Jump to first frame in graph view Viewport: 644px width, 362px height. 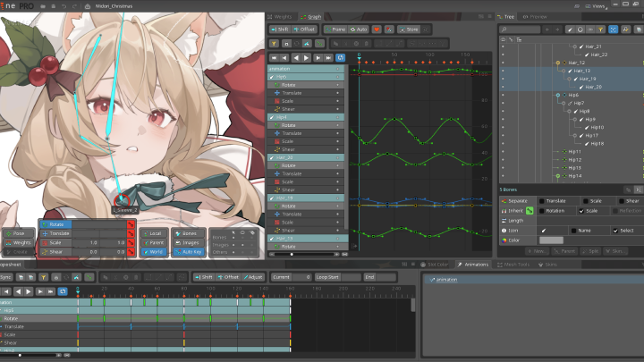274,58
